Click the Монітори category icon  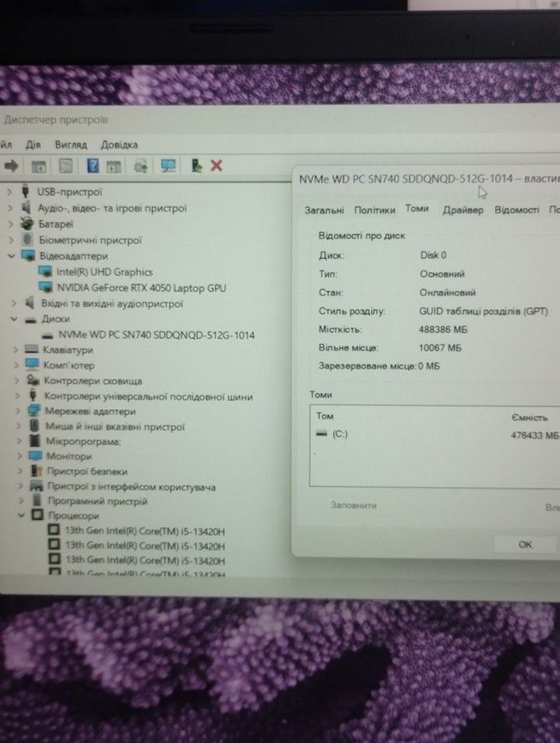pyautogui.click(x=35, y=456)
